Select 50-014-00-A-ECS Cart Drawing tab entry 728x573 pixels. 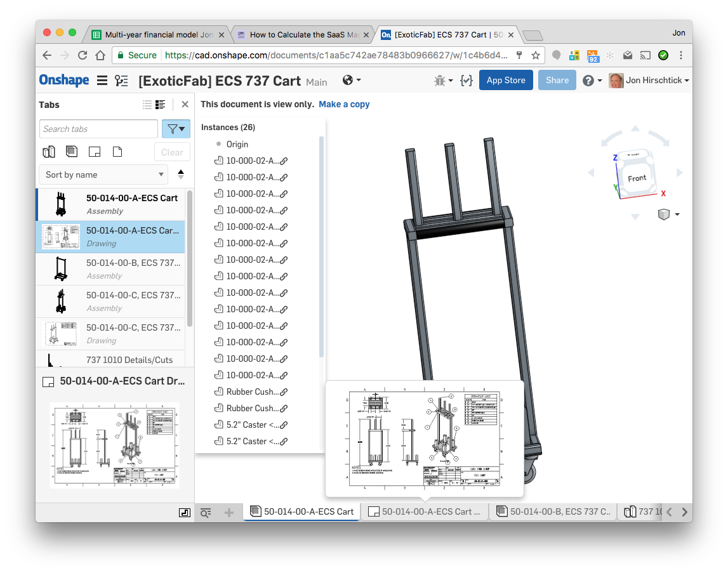point(110,237)
